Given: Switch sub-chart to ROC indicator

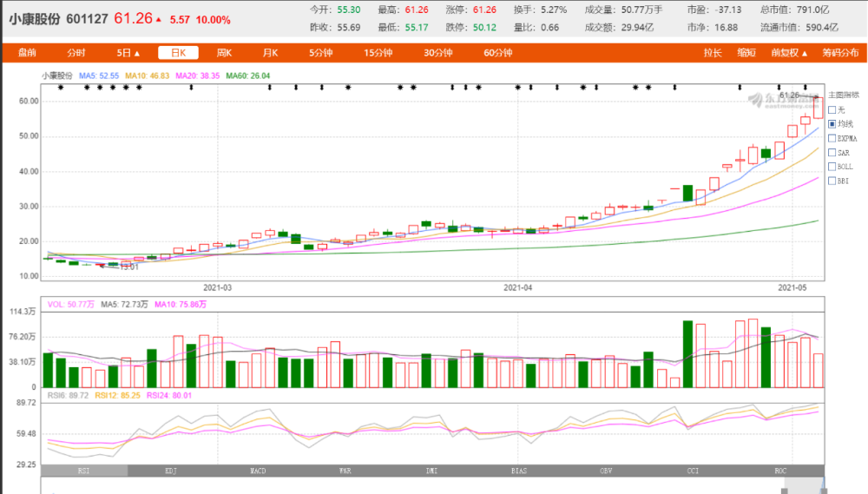Looking at the screenshot, I should [780, 471].
